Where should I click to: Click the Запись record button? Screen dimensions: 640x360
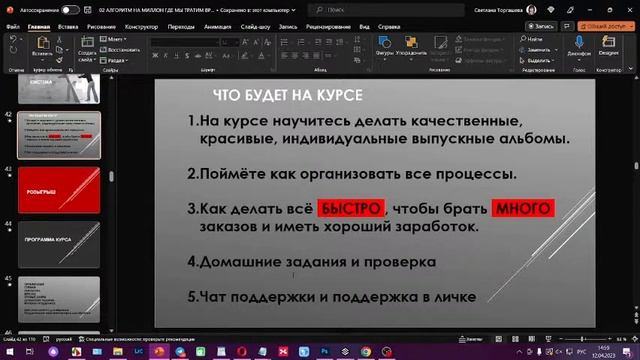pos(541,26)
